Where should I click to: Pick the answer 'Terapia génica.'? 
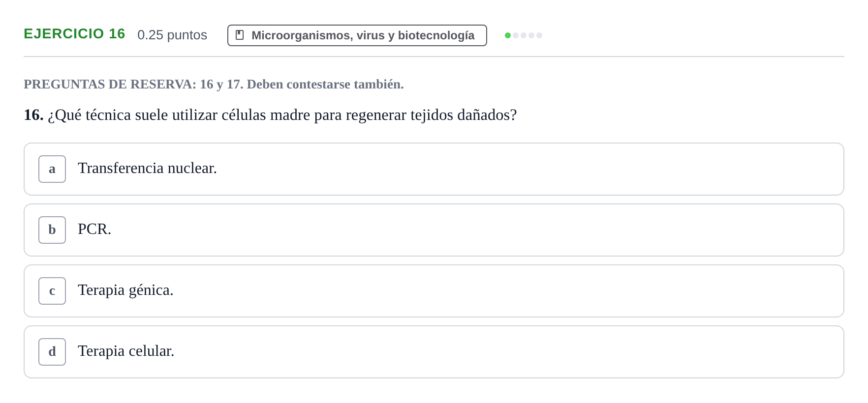pos(125,290)
